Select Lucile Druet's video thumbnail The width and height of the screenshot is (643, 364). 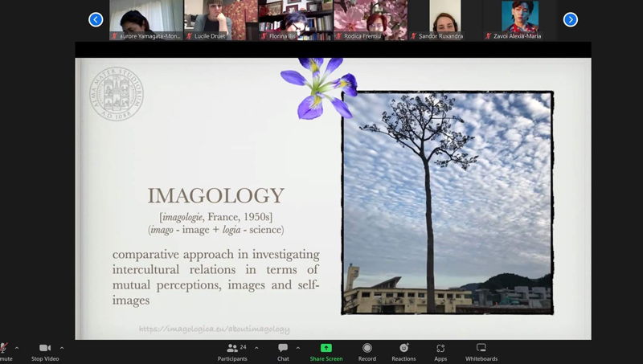[220, 20]
